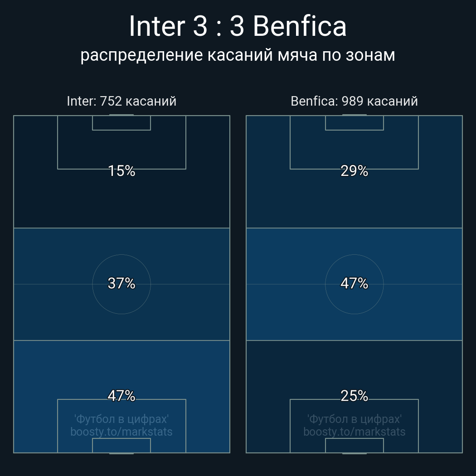This screenshot has height=476, width=476.
Task: Select the Russian subtitle under the title
Action: coord(238,55)
